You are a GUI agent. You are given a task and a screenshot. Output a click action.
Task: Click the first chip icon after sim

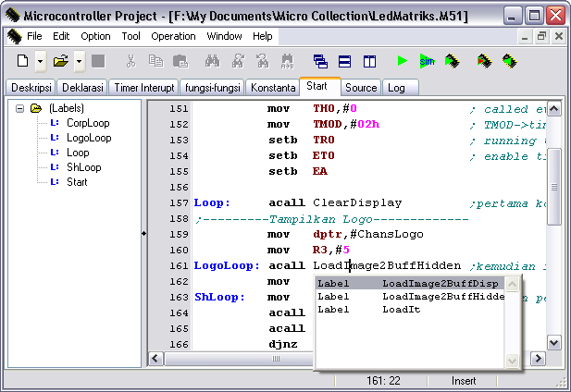(x=452, y=61)
